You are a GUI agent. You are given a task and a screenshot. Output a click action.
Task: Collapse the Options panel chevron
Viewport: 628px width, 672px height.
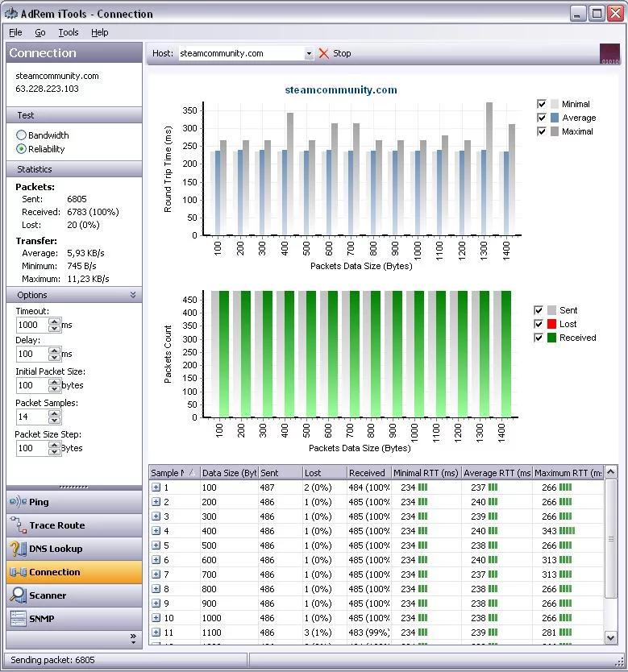pos(133,296)
